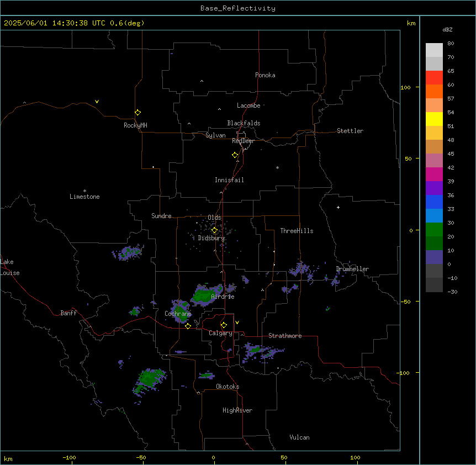Click the white plus marker north of Drumheller
Viewport: 476px width, 465px height.
coord(338,207)
